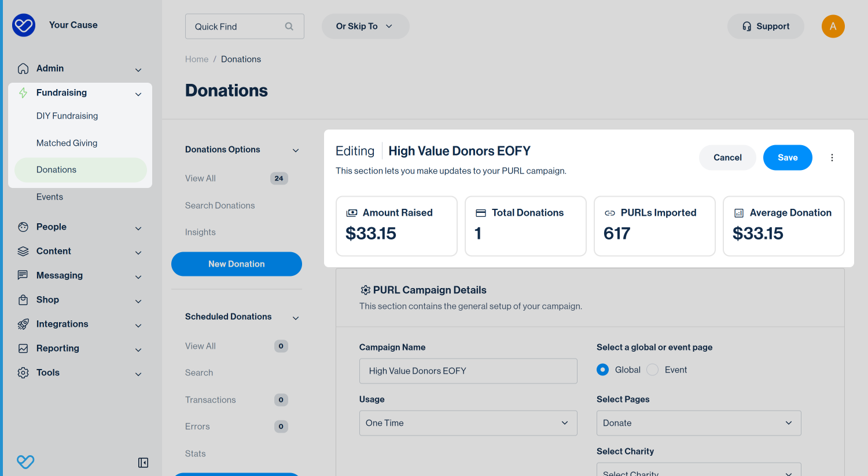The image size is (868, 476).
Task: Click the Campaign Name input field
Action: (468, 371)
